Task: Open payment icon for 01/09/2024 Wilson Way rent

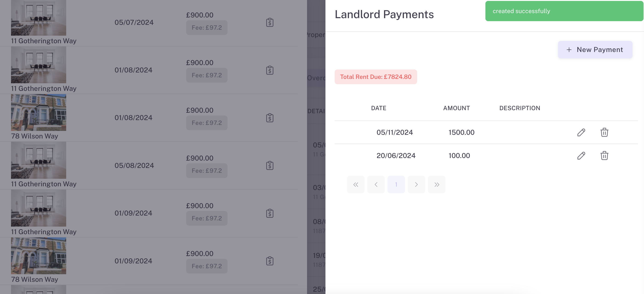Action: pos(270,261)
